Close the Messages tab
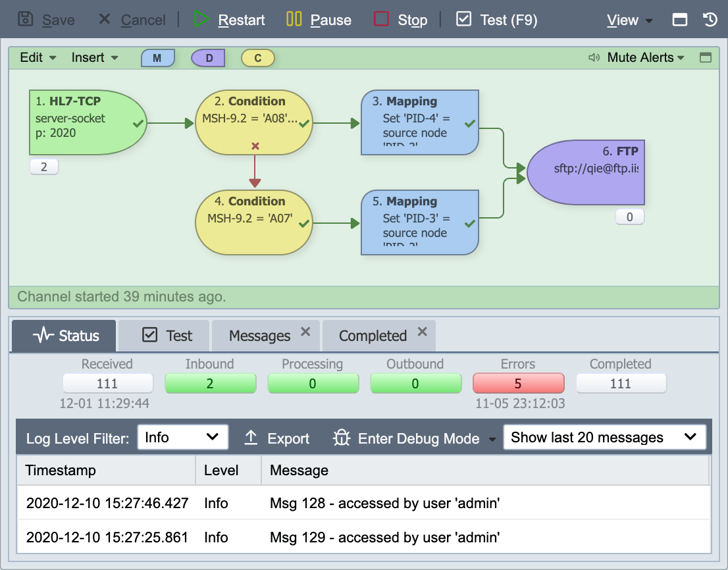Image resolution: width=728 pixels, height=570 pixels. click(x=305, y=332)
